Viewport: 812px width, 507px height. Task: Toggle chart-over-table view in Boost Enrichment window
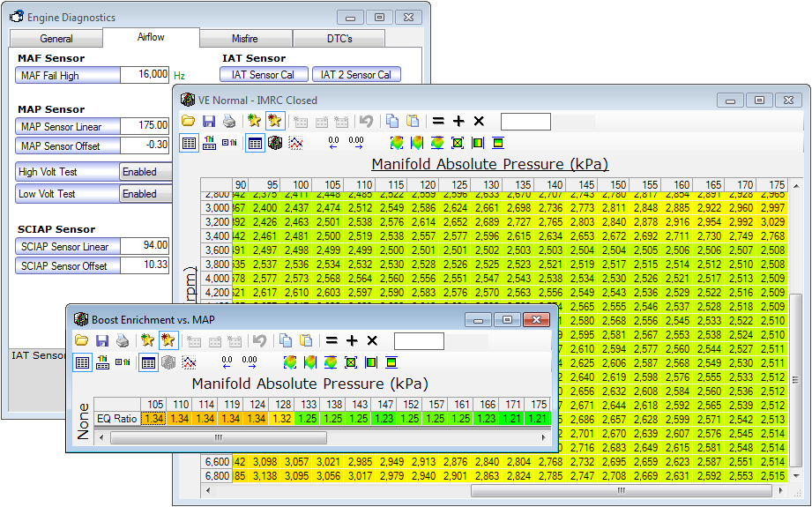point(102,362)
